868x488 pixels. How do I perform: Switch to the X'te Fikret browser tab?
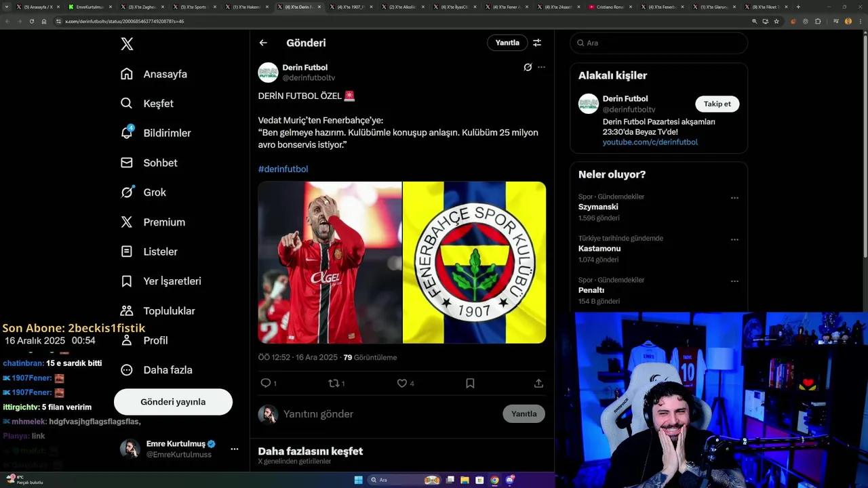(x=769, y=7)
